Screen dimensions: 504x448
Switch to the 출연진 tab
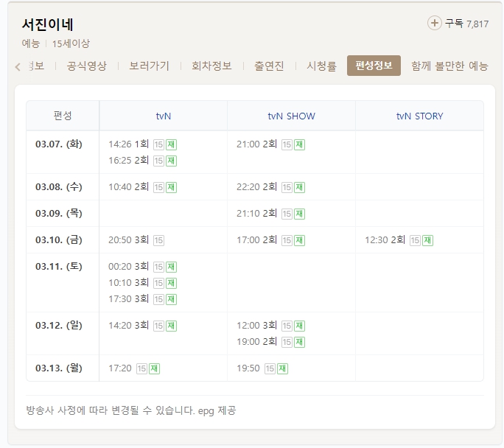(x=269, y=66)
